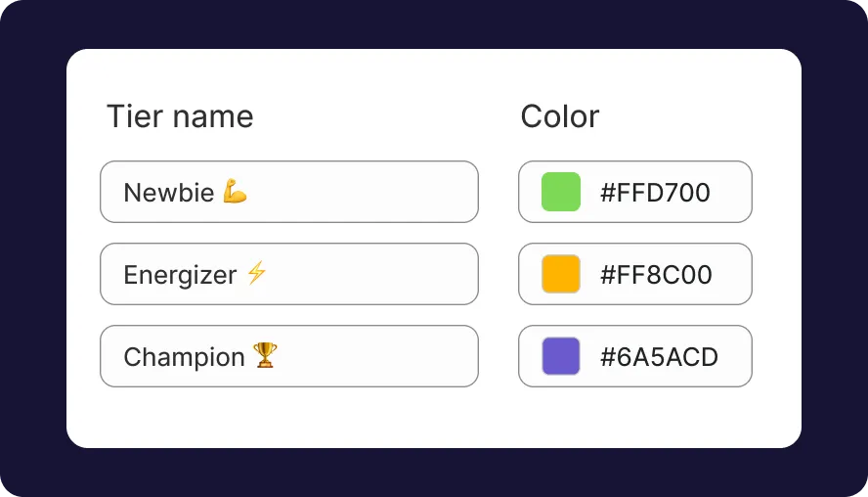Screen dimensions: 868x497
Task: Click the word Energizer in the second field
Action: pyautogui.click(x=180, y=275)
